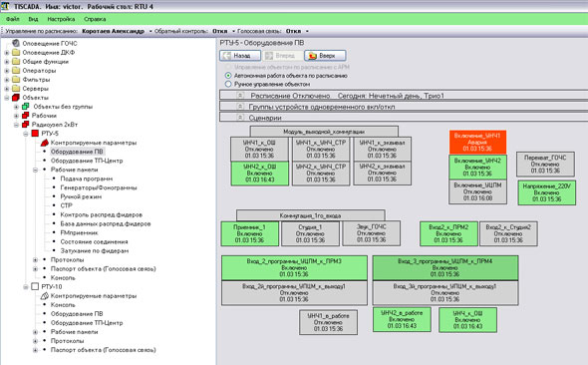Toggle УНЧ2_к_ОШ green device block

click(x=259, y=173)
